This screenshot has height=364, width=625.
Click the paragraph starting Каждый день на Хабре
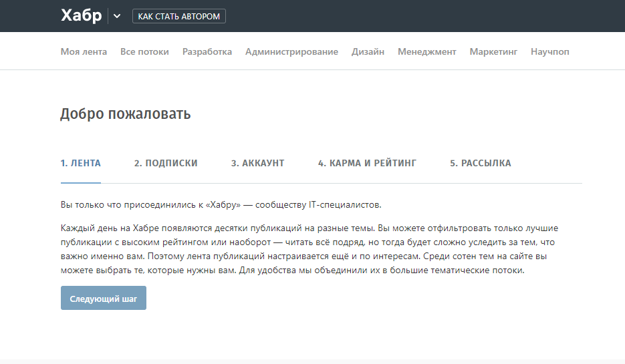coord(309,249)
